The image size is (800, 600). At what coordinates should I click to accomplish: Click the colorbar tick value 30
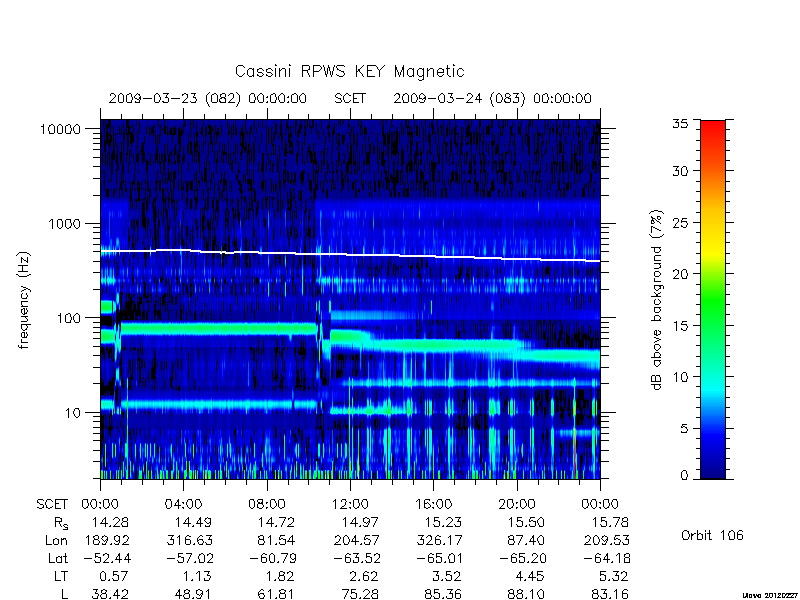(x=681, y=171)
